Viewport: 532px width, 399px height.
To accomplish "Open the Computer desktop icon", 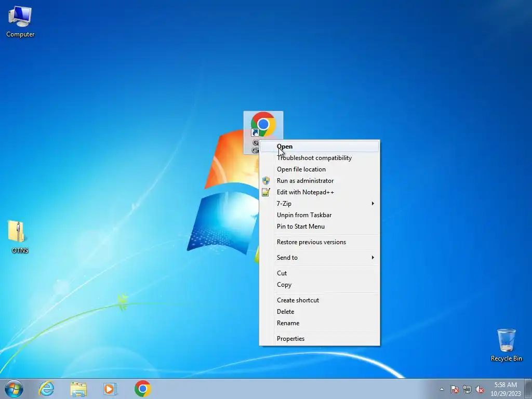I will coord(20,21).
